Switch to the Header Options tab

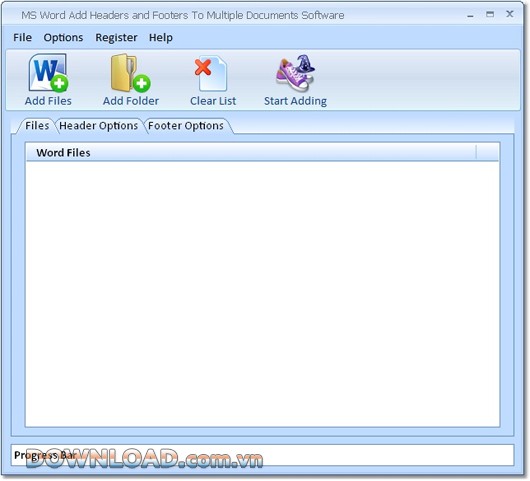click(98, 126)
